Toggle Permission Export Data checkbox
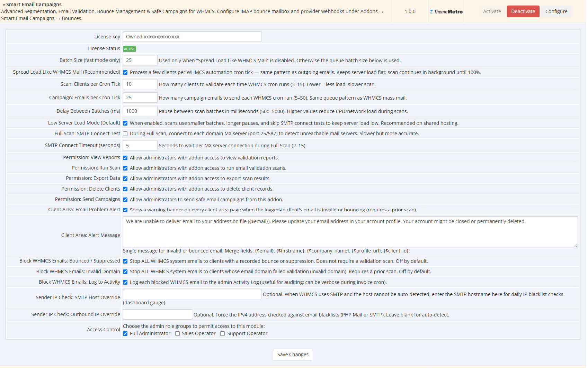 point(125,178)
